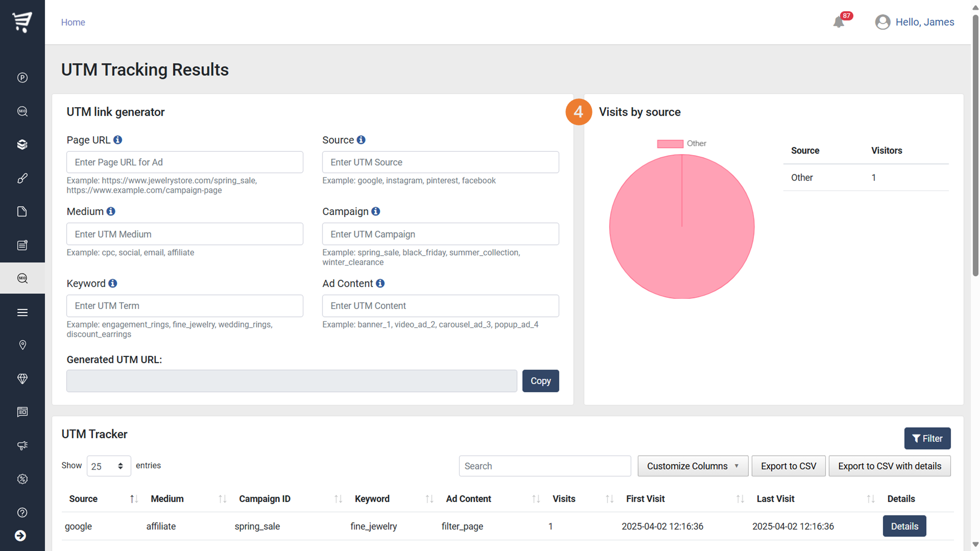The image size is (980, 551).
Task: Click the Copy button for generated URL
Action: [x=540, y=381]
